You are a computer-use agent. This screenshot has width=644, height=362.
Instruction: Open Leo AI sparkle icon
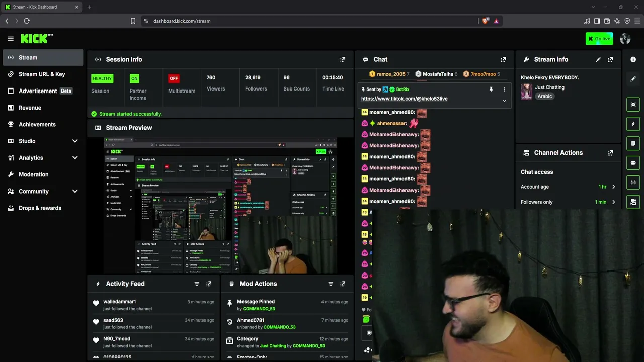(617, 21)
